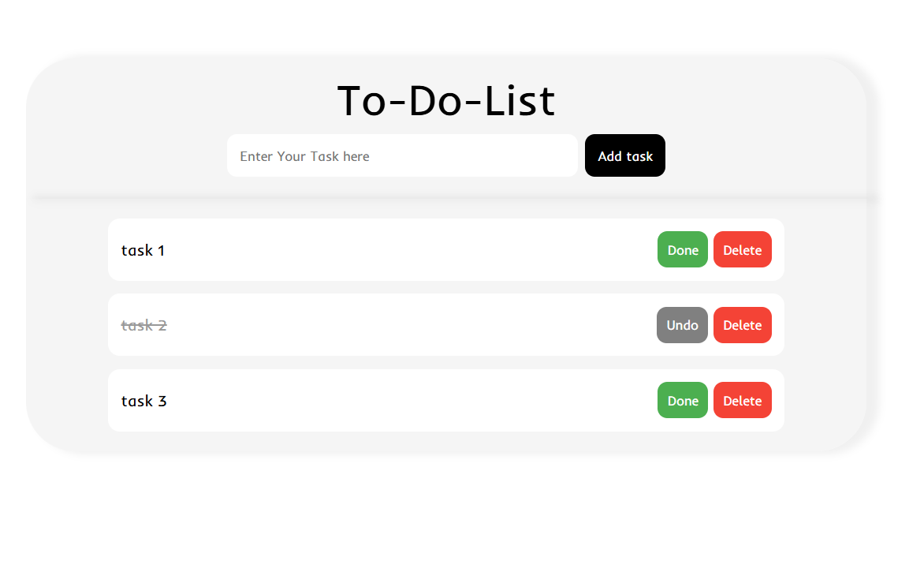Screen dimensions: 924x572
Task: Delete task 3 from the list
Action: [x=743, y=401]
